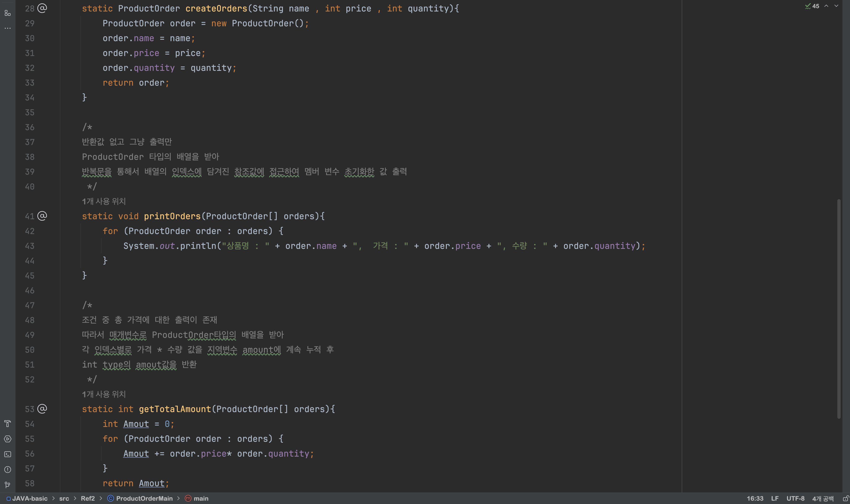This screenshot has height=504, width=850.
Task: Click comment '반환값 없고 그냥 출력만'
Action: pos(127,142)
